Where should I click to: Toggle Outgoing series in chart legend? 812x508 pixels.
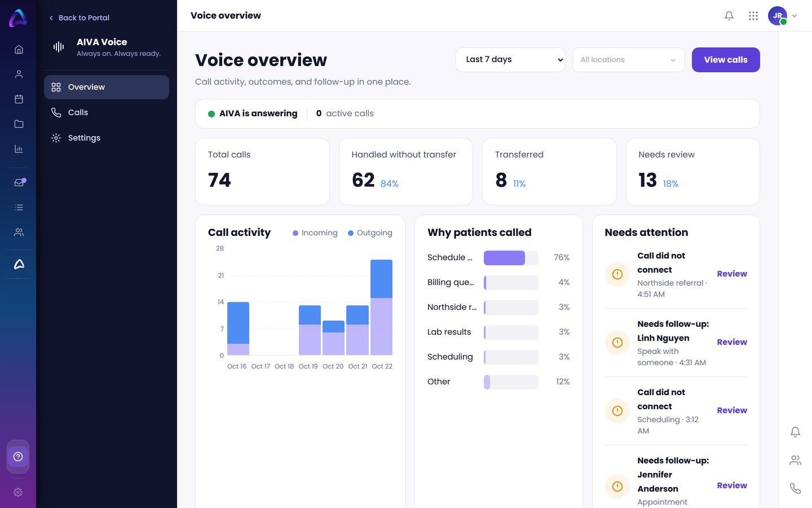point(370,233)
